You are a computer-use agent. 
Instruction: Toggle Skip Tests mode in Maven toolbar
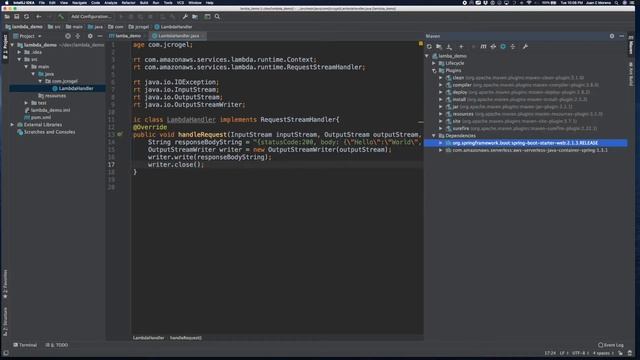point(503,47)
